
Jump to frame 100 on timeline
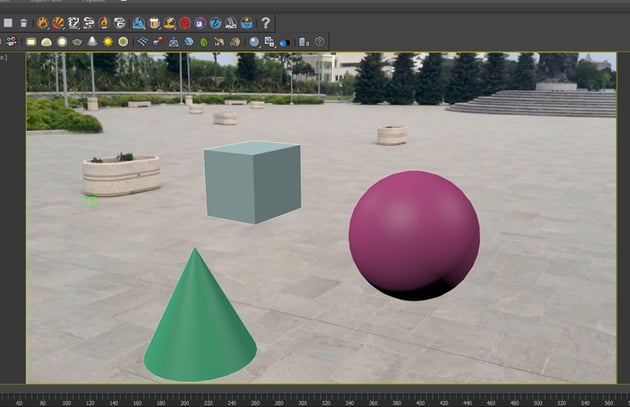tap(66, 403)
